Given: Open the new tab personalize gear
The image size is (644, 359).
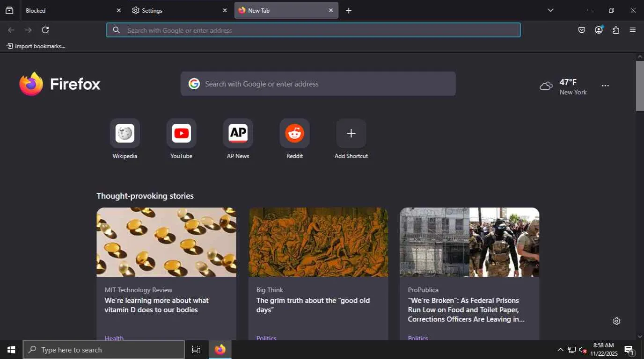Looking at the screenshot, I should click(616, 321).
